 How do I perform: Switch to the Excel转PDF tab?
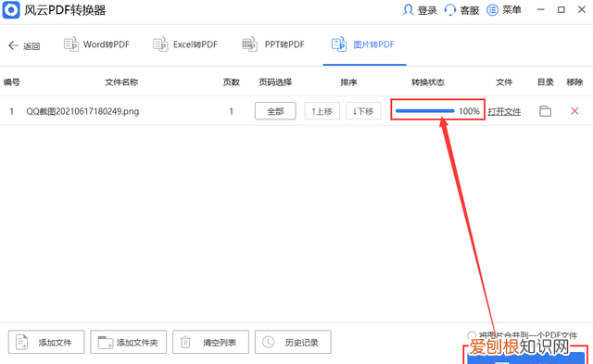coord(185,44)
